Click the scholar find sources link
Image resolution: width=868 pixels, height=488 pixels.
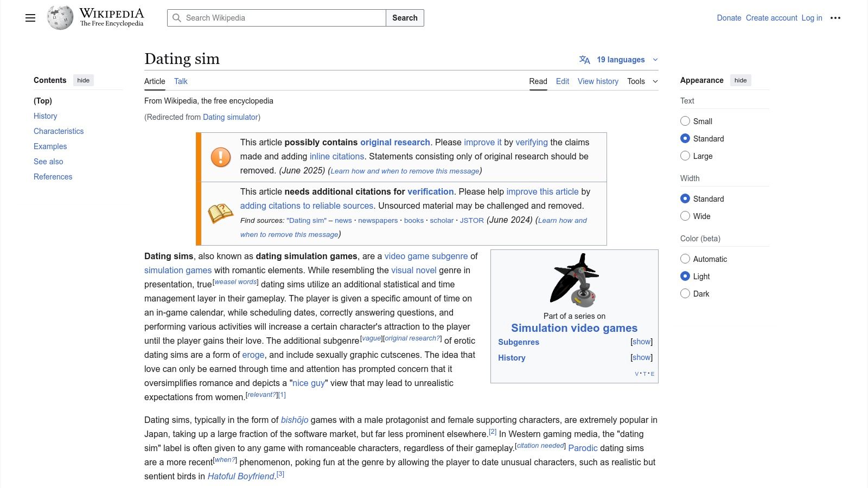pyautogui.click(x=442, y=221)
